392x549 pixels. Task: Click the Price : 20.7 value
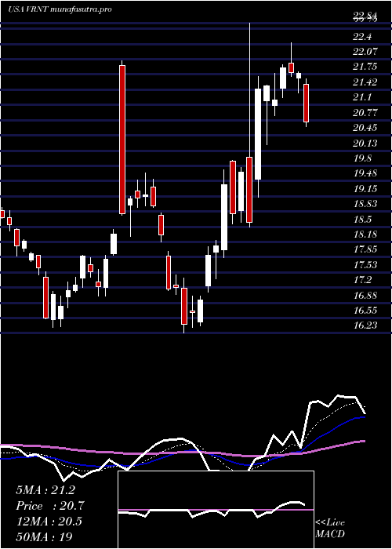point(50,506)
